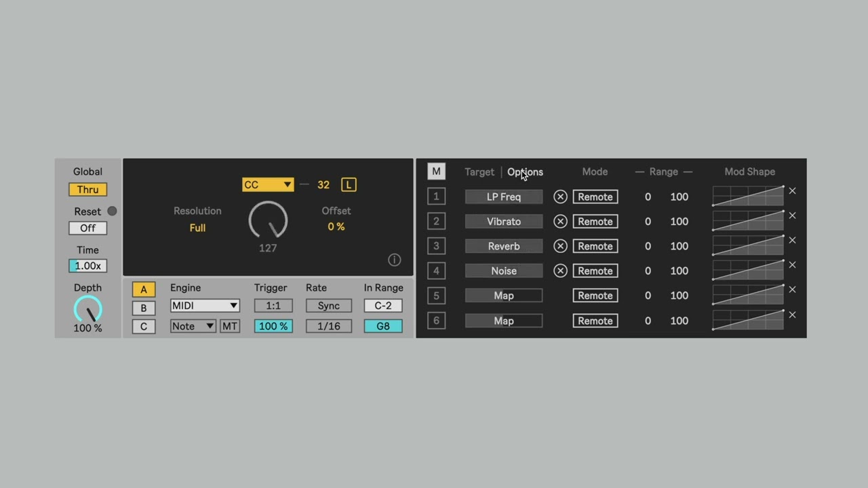Click the Mod Shape curve for Noise
Screen dimensions: 868x488
coord(748,270)
